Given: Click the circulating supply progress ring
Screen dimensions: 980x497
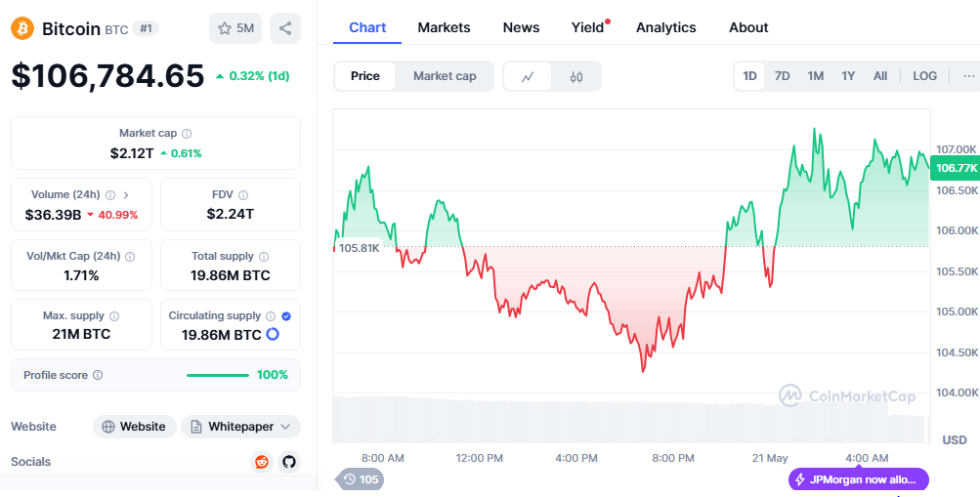Looking at the screenshot, I should pyautogui.click(x=273, y=335).
